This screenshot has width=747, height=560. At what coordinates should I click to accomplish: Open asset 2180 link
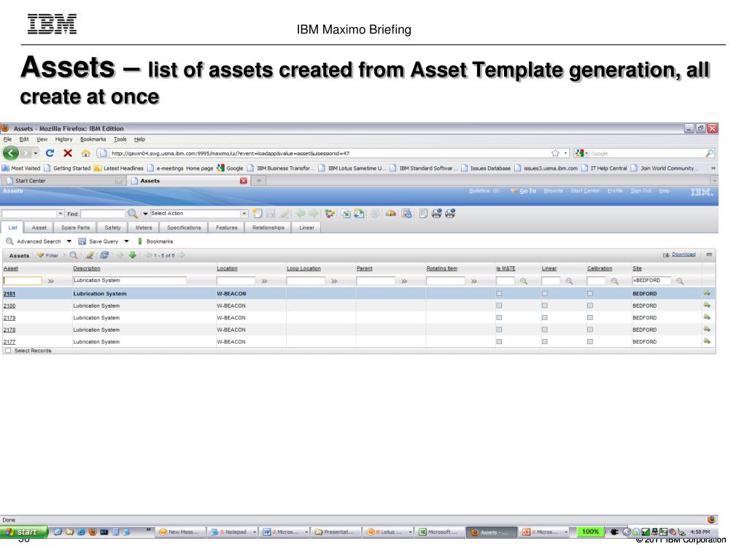coord(9,306)
